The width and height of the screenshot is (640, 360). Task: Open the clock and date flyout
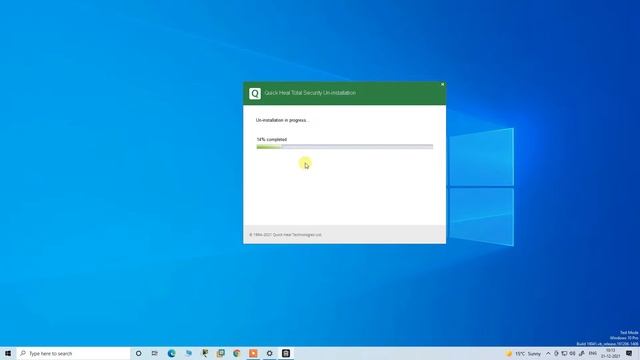(x=610, y=353)
